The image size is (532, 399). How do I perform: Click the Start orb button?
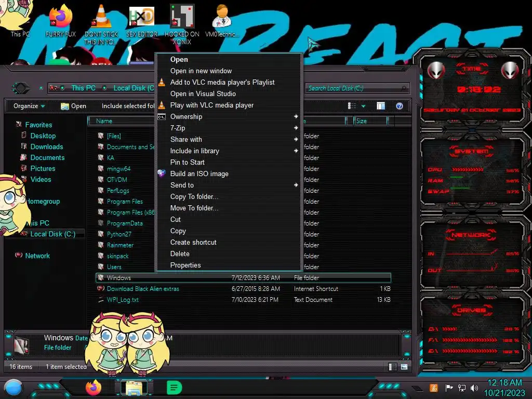coord(13,388)
